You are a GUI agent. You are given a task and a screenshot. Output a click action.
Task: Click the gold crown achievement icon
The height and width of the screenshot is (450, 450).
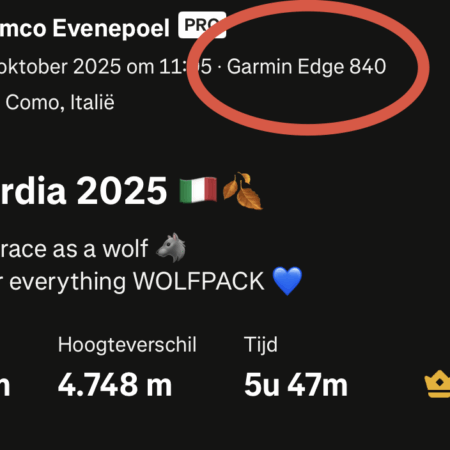[x=438, y=384]
